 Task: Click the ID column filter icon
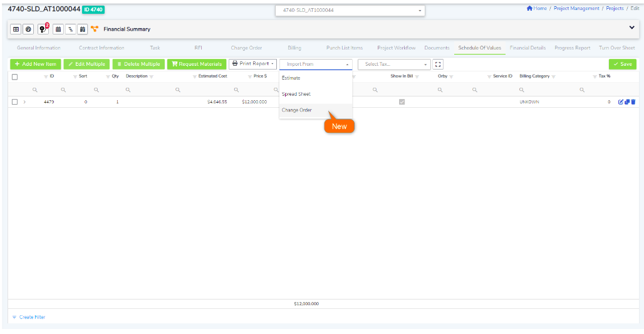pyautogui.click(x=46, y=76)
